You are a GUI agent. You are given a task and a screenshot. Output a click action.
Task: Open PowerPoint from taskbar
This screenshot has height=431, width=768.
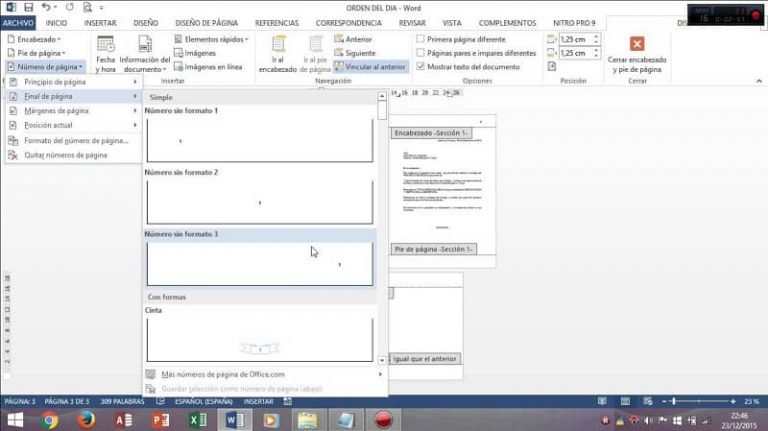pyautogui.click(x=160, y=420)
